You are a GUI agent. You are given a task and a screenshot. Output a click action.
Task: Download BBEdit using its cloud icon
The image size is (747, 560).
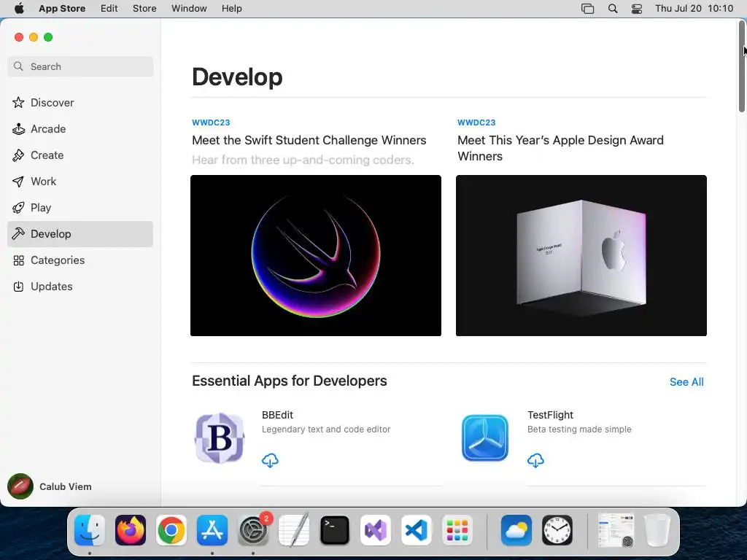(x=270, y=461)
